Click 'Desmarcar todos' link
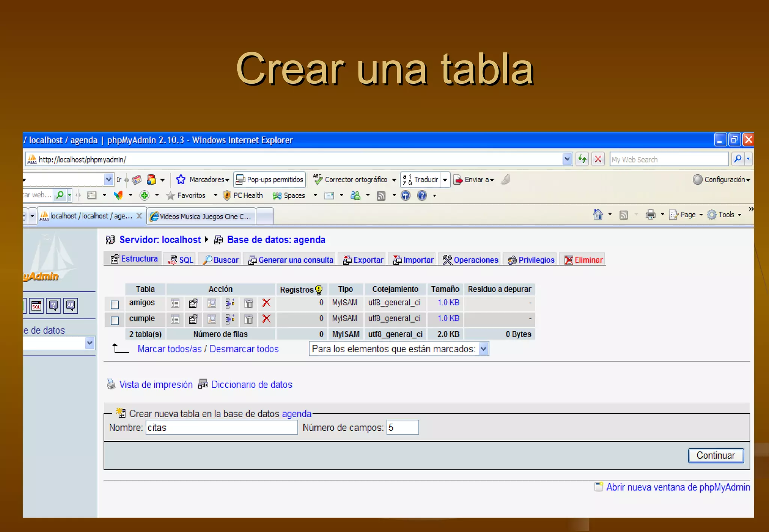The width and height of the screenshot is (769, 532). (244, 349)
